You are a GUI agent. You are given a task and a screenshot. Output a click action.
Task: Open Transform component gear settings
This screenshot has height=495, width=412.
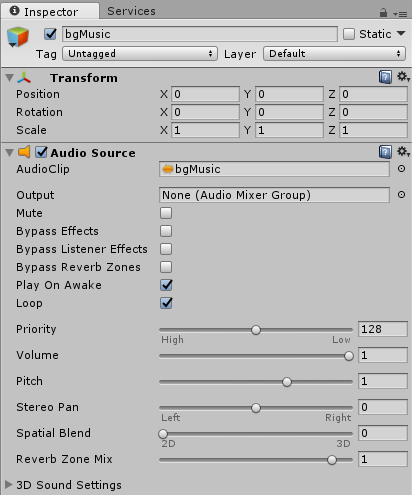point(403,77)
